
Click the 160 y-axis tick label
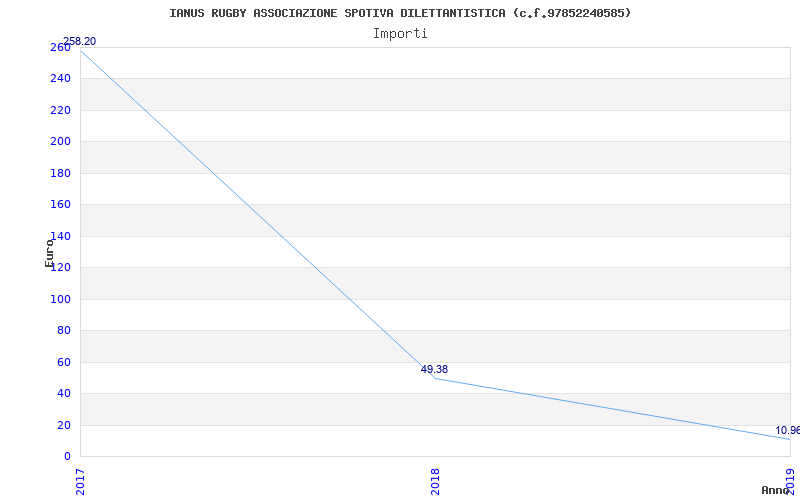[60, 205]
